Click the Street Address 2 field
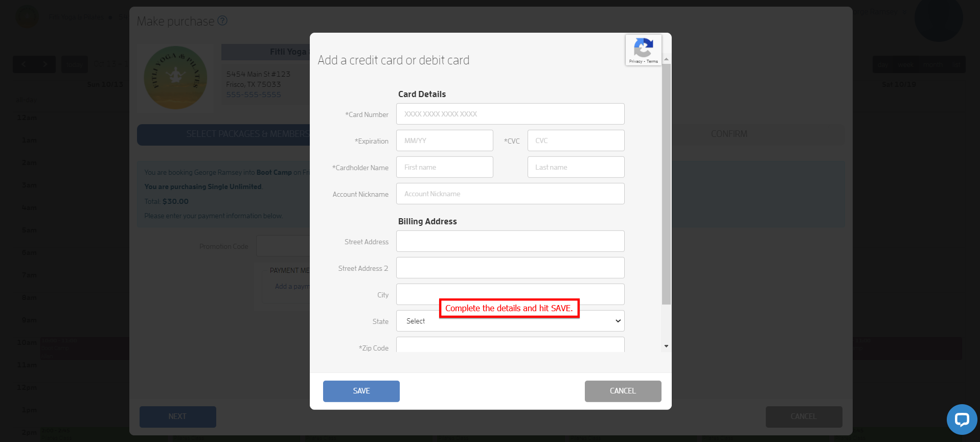 (510, 268)
